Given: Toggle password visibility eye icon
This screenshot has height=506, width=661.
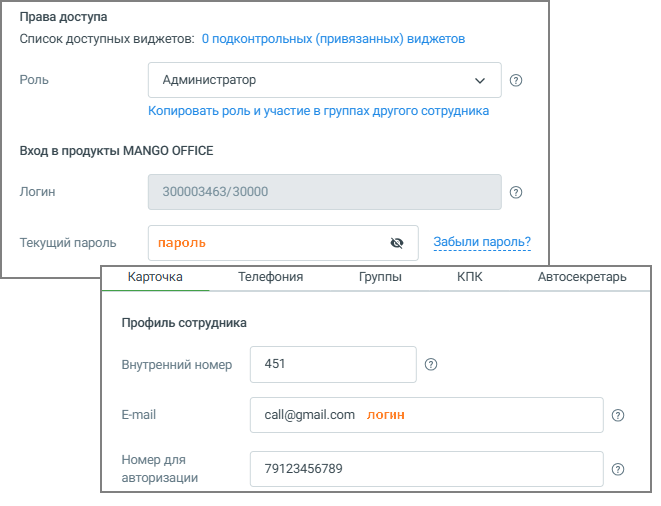Looking at the screenshot, I should click(x=397, y=243).
